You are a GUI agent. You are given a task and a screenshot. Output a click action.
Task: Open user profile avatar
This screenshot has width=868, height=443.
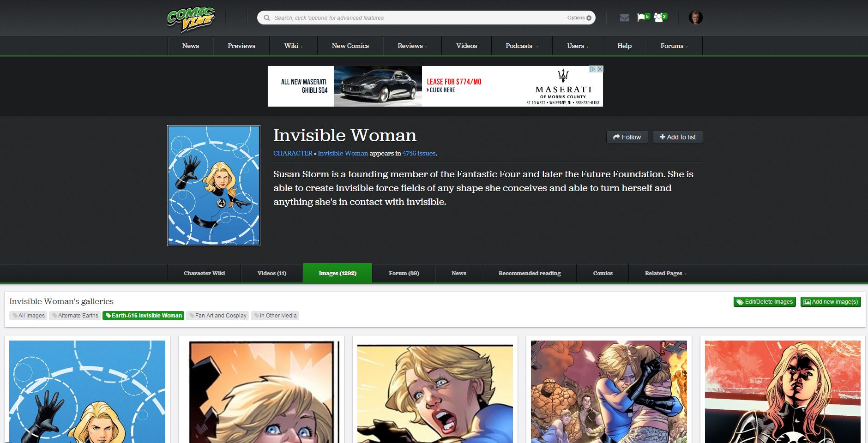[x=695, y=18]
